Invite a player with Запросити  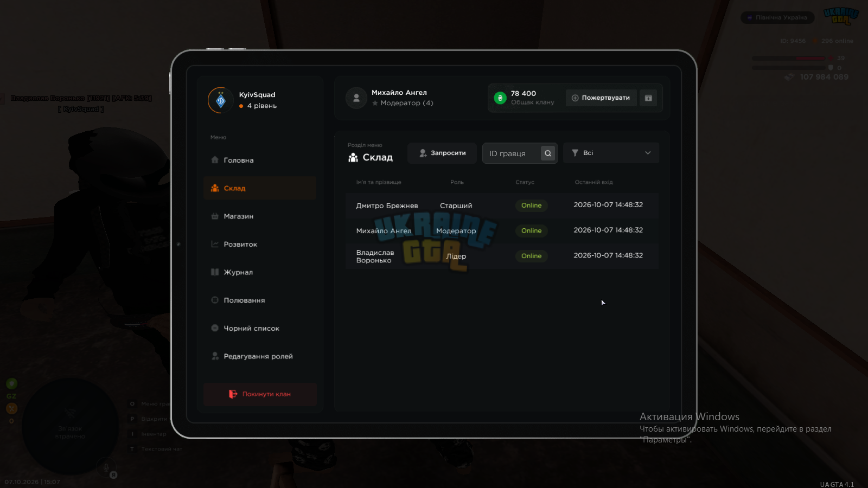click(442, 153)
